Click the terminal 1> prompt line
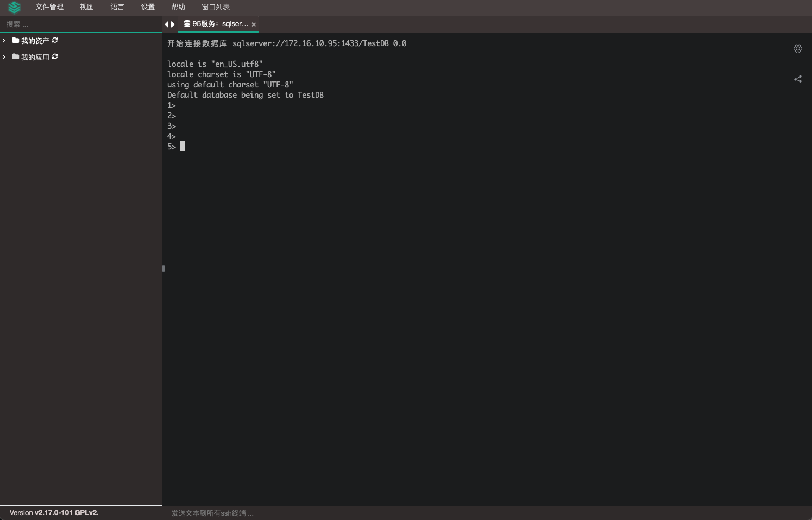Screen dimensions: 812x520 (x=172, y=105)
